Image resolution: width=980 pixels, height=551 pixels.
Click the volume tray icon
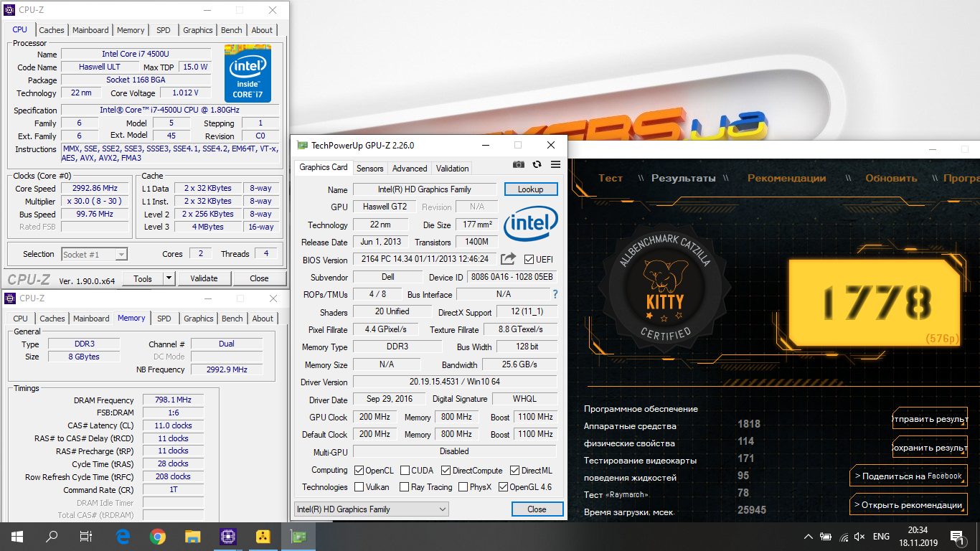(859, 537)
